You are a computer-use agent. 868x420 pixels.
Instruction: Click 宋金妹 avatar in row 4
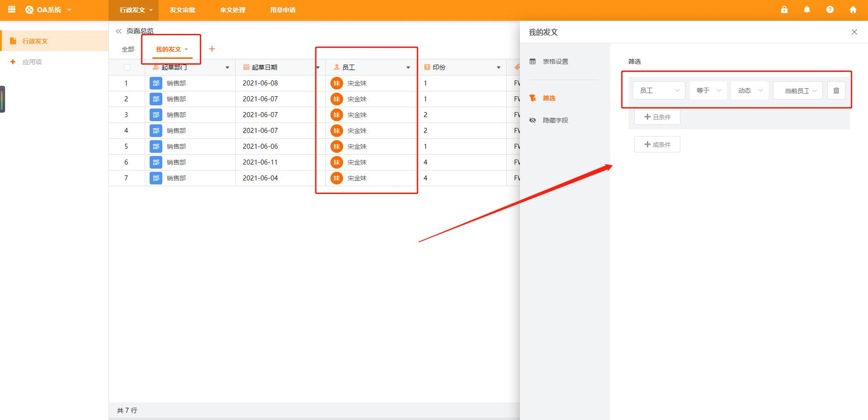337,131
